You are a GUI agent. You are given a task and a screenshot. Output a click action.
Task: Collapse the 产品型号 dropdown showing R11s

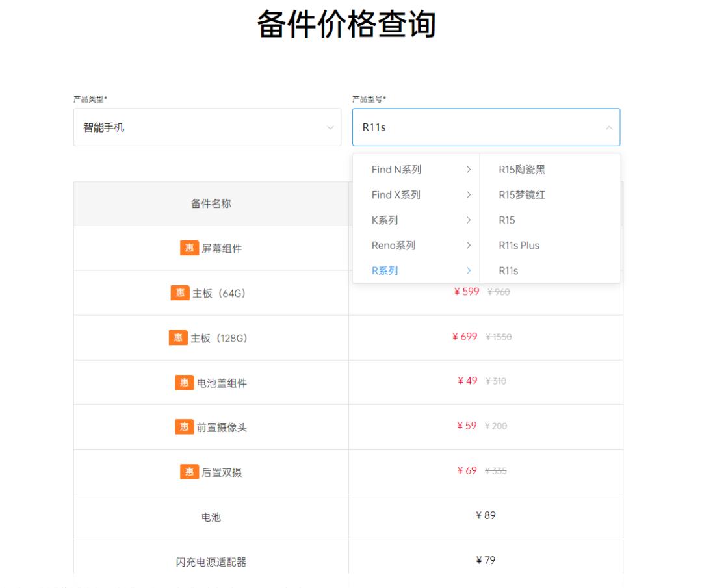pyautogui.click(x=486, y=127)
